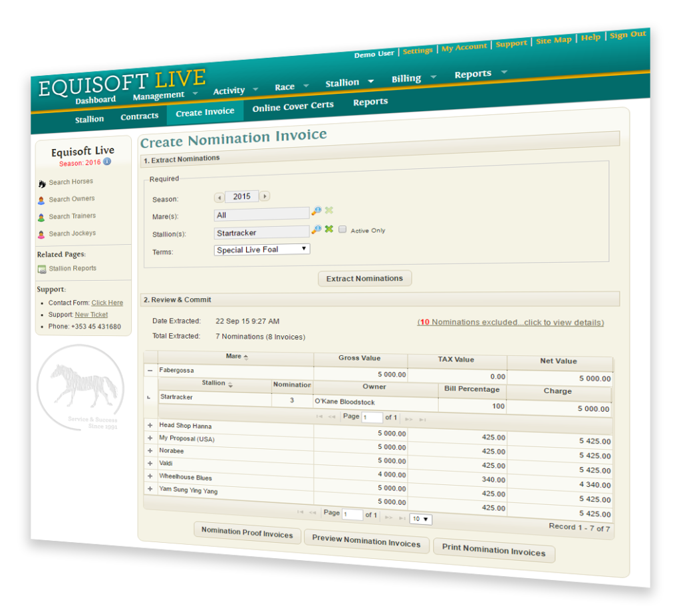
Task: Click the Extract Nominations button
Action: pyautogui.click(x=364, y=278)
